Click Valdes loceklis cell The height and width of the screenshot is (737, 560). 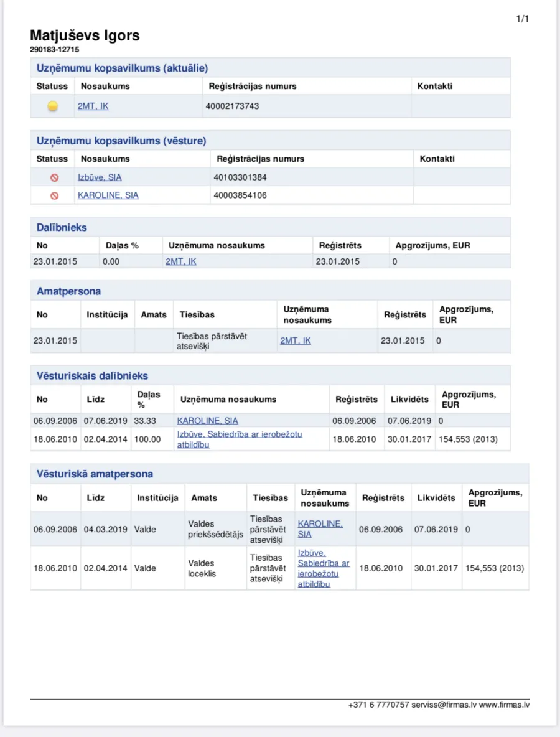click(202, 568)
